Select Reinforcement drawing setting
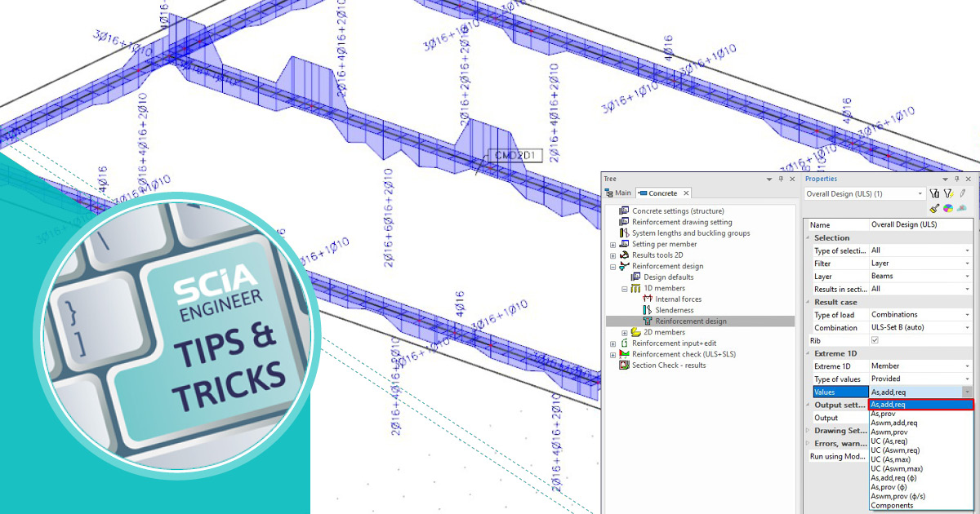This screenshot has height=514, width=980. [682, 222]
